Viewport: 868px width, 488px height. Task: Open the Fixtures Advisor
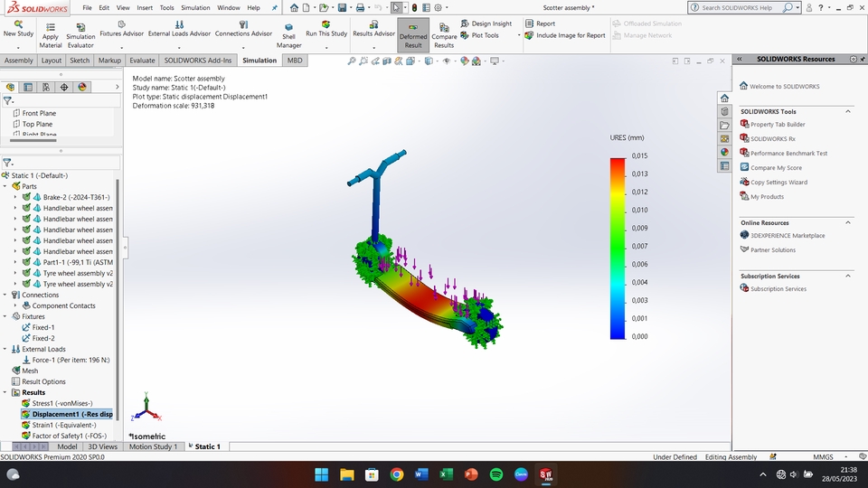[x=121, y=29]
